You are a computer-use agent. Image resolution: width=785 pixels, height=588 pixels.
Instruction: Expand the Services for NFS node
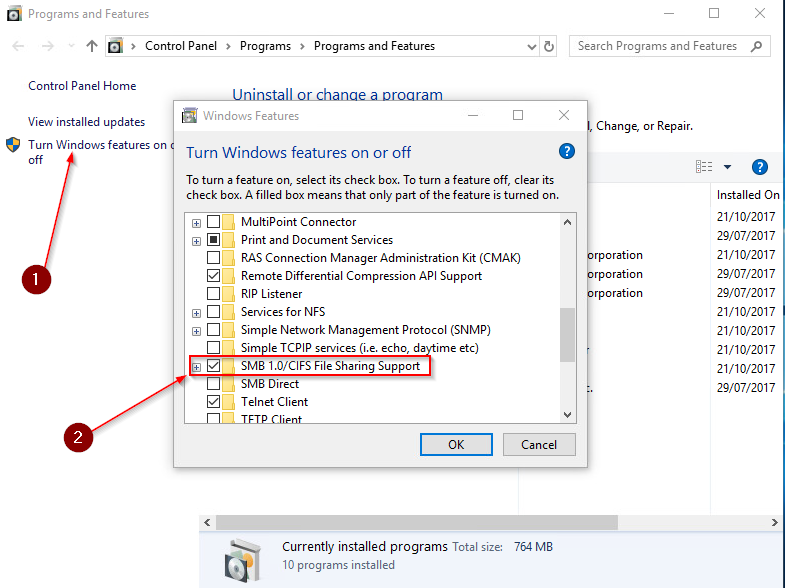(196, 313)
